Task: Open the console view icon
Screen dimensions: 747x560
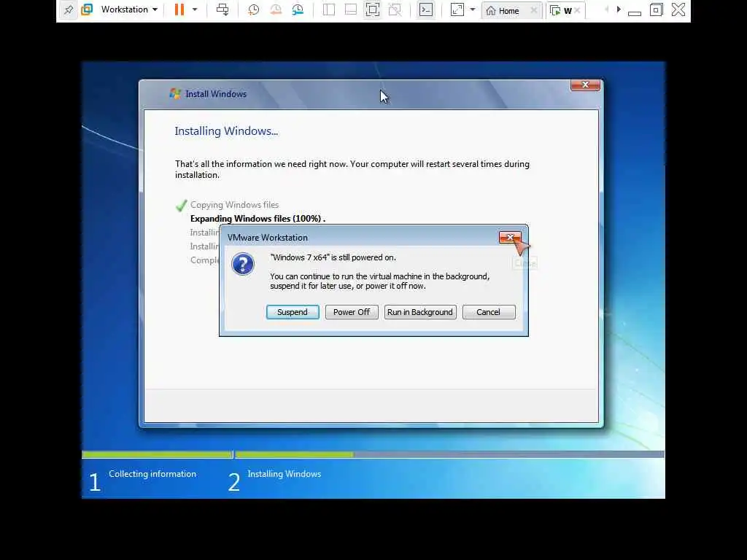Action: (x=426, y=9)
